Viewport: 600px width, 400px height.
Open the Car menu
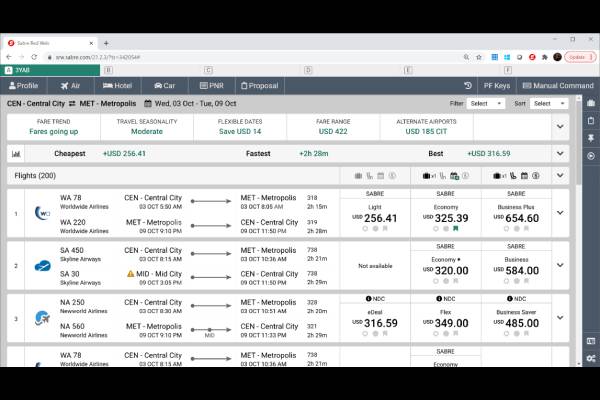(165, 86)
